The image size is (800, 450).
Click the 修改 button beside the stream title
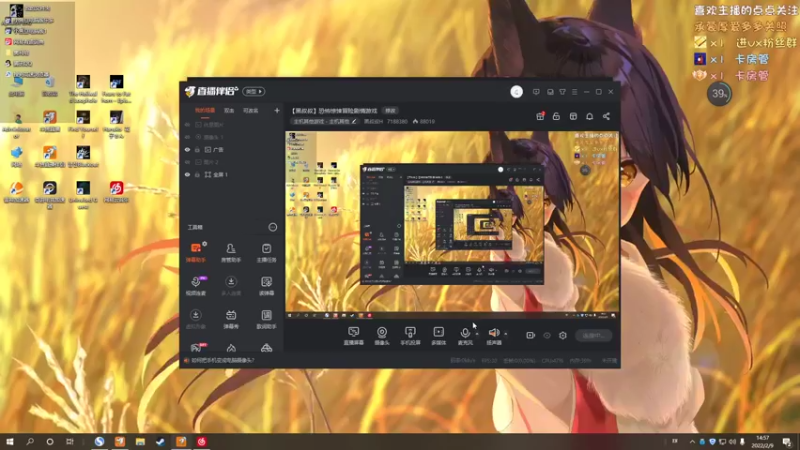pyautogui.click(x=390, y=111)
